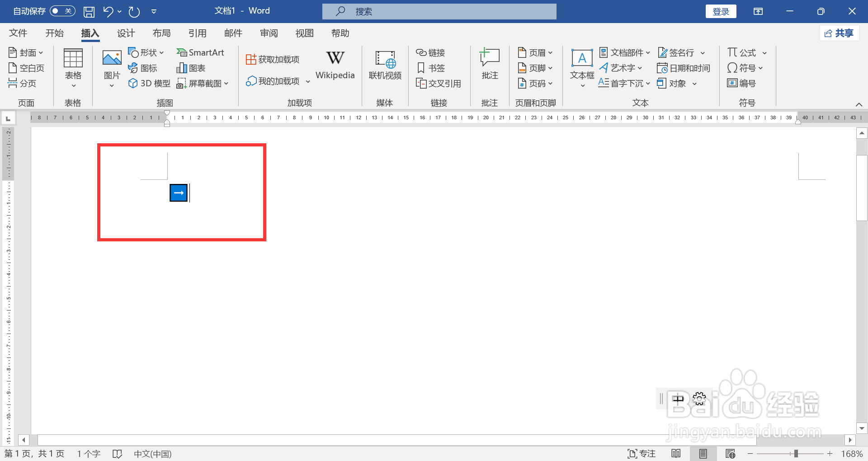Screen dimensions: 868x461
Task: Open the 公式 equation menu
Action: click(747, 52)
